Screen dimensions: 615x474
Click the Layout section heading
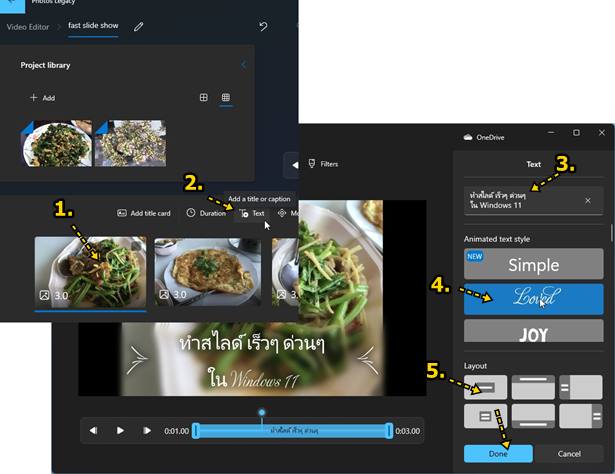[475, 366]
